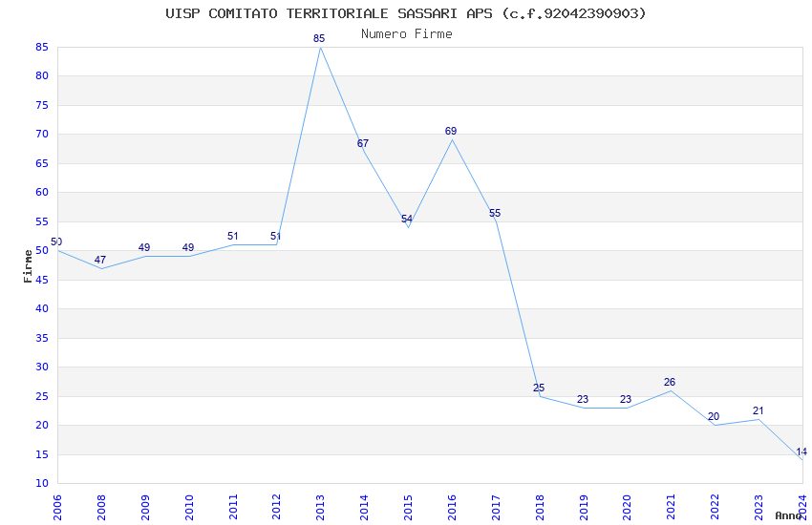Click y-axis tick value 60

pyautogui.click(x=42, y=192)
